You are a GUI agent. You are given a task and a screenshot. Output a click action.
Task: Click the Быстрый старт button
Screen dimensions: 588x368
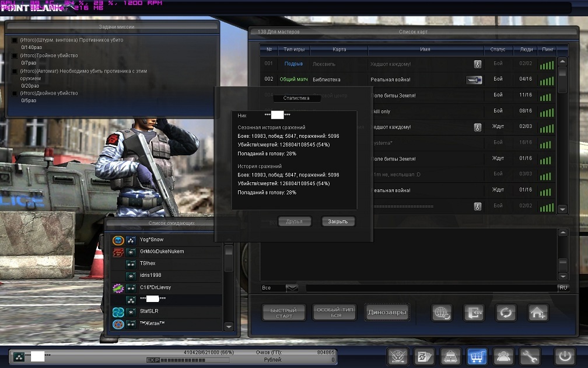(284, 313)
